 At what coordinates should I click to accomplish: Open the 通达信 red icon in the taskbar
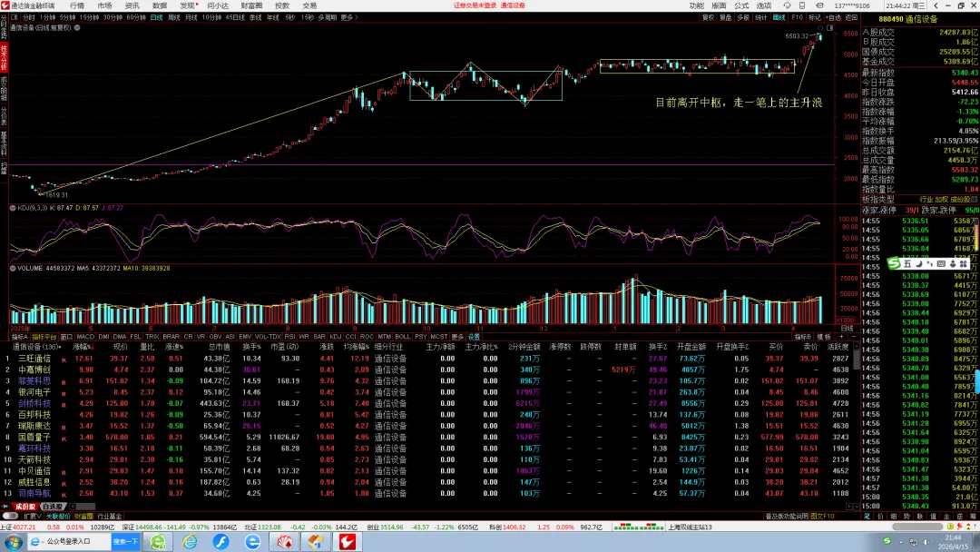point(347,541)
